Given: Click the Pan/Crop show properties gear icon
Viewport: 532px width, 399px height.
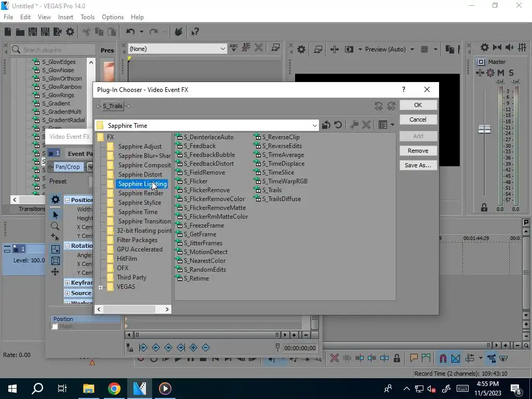Looking at the screenshot, I should [55, 199].
